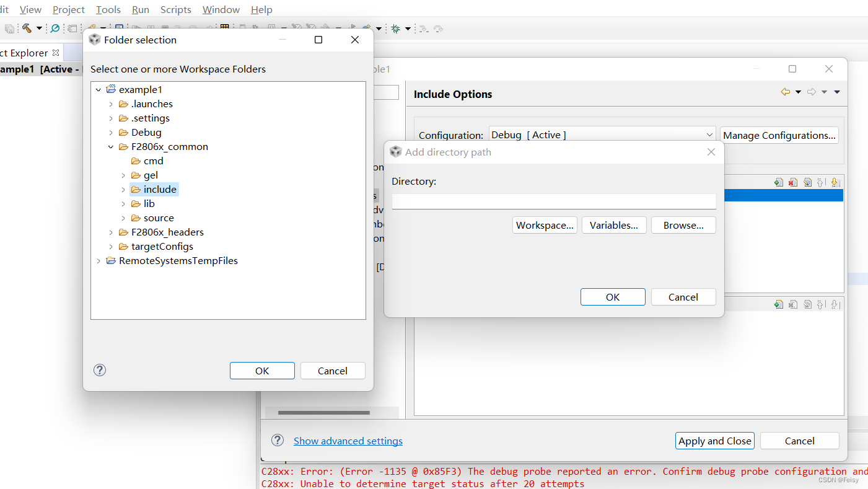Screen dimensions: 868x489
Task: Expand the .settings folder
Action: pos(111,118)
